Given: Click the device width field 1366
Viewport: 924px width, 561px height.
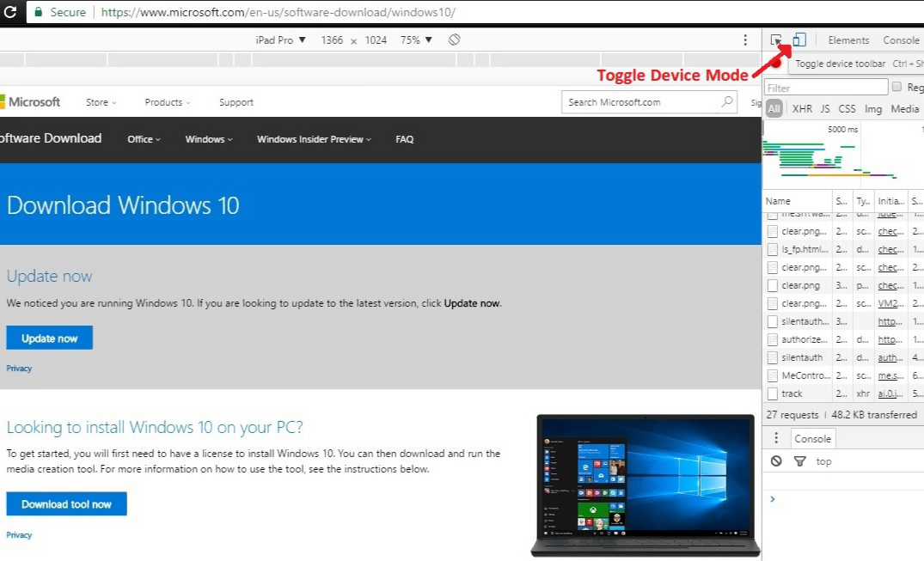Looking at the screenshot, I should tap(332, 40).
